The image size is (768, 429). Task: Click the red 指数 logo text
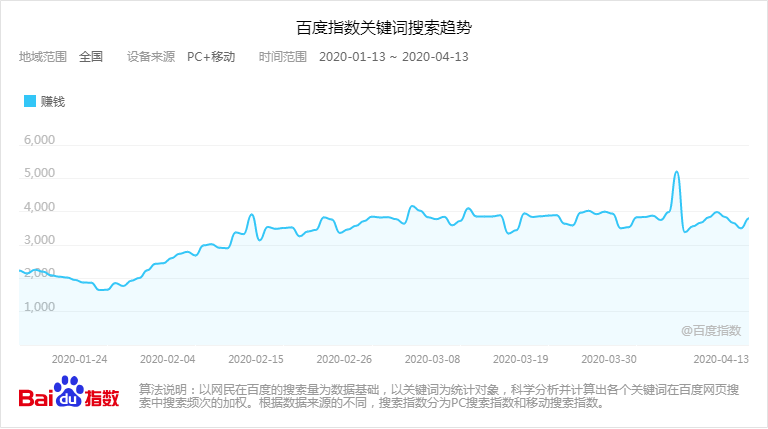[101, 397]
